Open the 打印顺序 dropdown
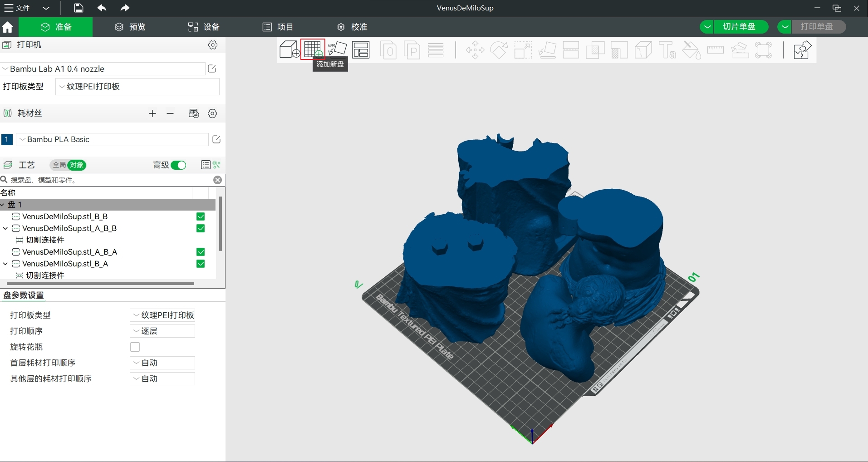868x462 pixels. click(x=162, y=331)
